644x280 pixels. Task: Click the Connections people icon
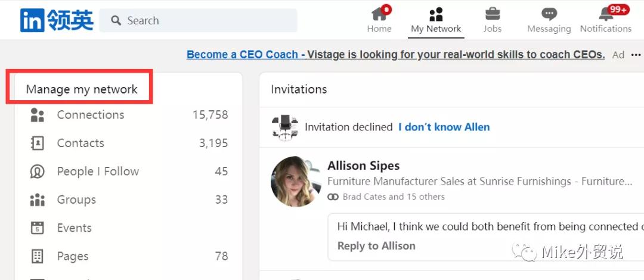(x=37, y=115)
